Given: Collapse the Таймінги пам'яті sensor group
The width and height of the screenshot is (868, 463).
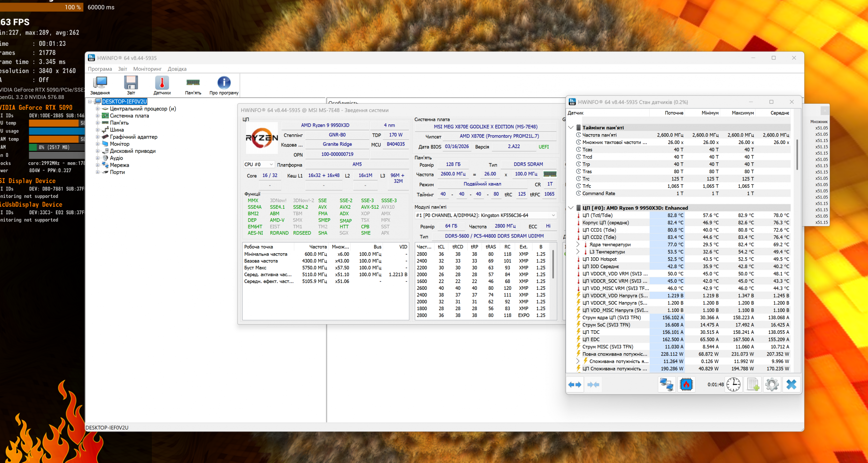Looking at the screenshot, I should (x=571, y=128).
